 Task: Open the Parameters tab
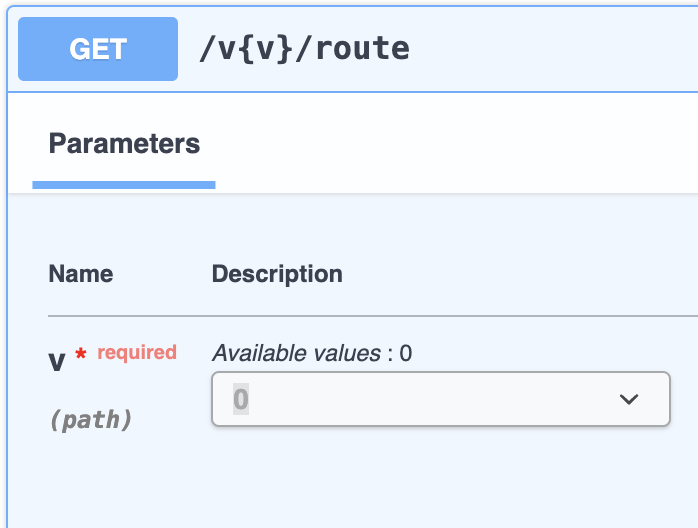tap(124, 144)
